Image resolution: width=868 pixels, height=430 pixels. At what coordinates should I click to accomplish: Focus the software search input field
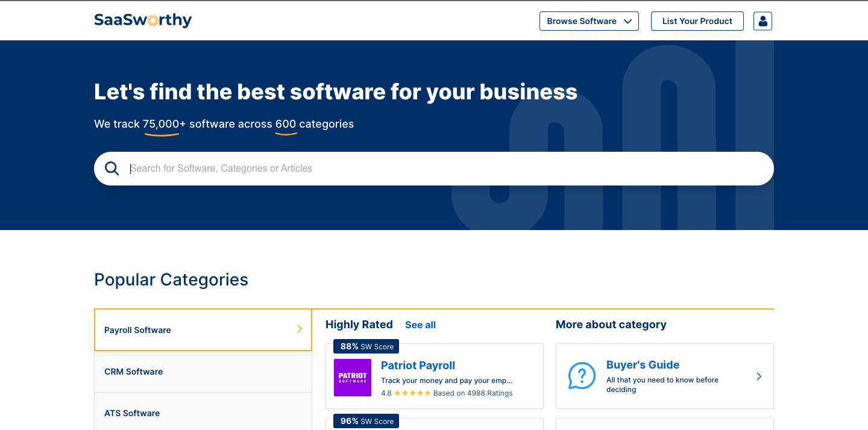point(446,169)
